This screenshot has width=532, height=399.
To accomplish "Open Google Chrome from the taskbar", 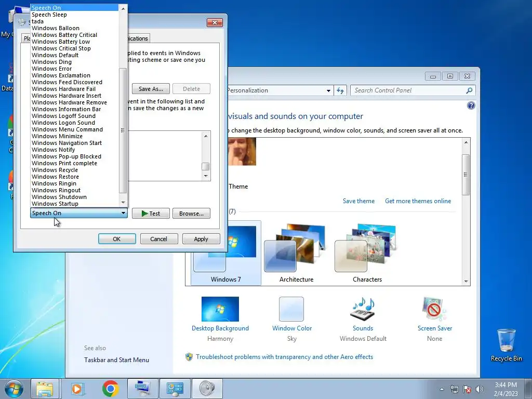I will [x=110, y=389].
